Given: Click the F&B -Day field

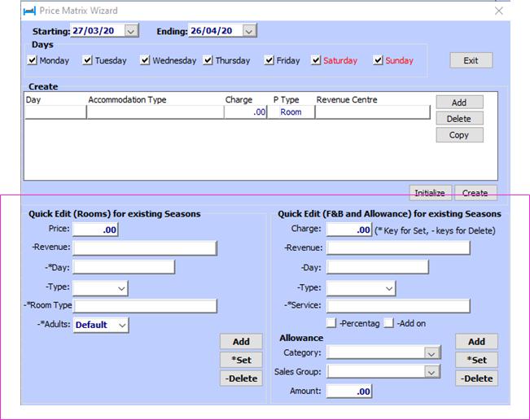Looking at the screenshot, I should pyautogui.click(x=378, y=267).
